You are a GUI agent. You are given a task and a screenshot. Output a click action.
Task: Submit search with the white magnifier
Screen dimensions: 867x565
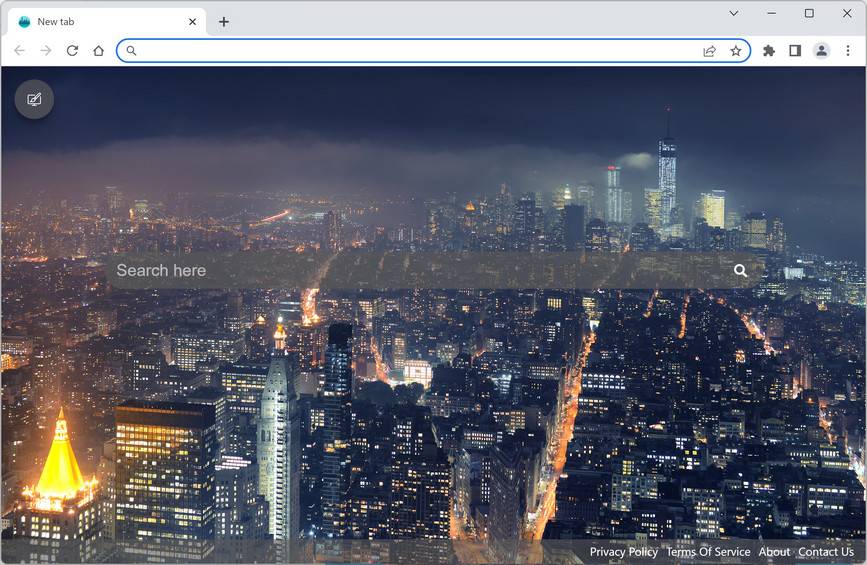(x=740, y=270)
